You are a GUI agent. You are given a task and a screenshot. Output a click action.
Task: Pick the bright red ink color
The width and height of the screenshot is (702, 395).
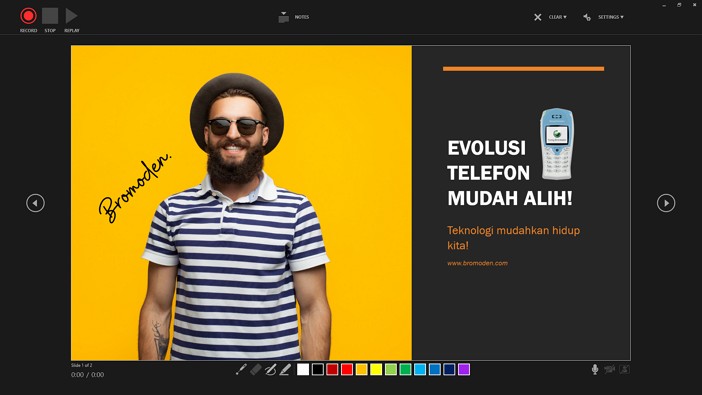(347, 369)
